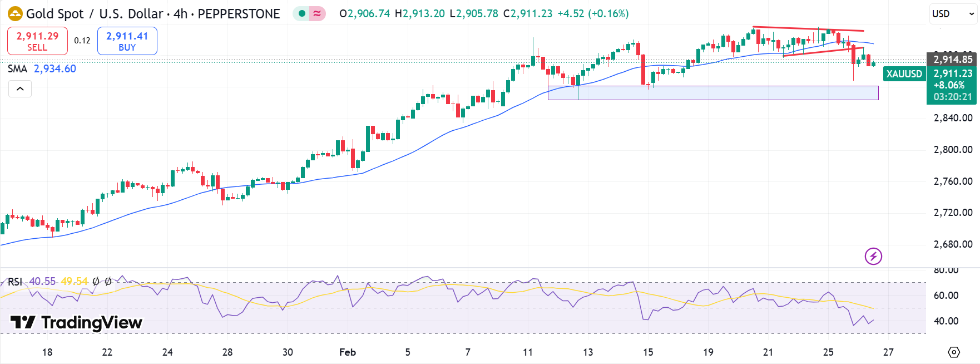Viewport: 980px width, 364px height.
Task: Click the change value +4.52 (+0.16%)
Action: [593, 13]
